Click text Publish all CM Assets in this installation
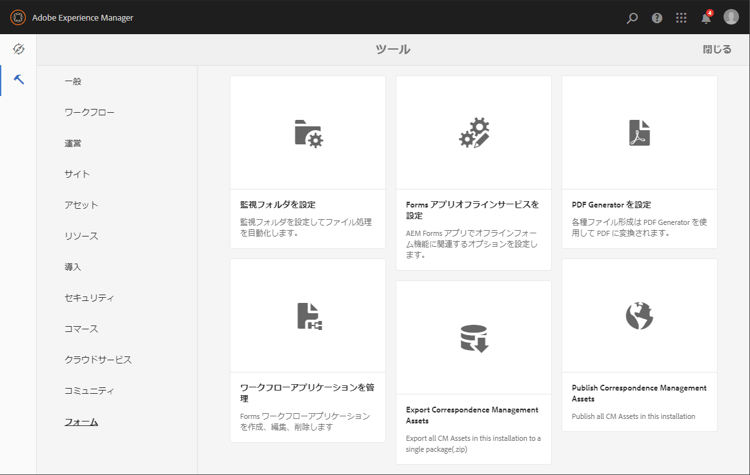Image resolution: width=750 pixels, height=475 pixels. click(x=633, y=416)
